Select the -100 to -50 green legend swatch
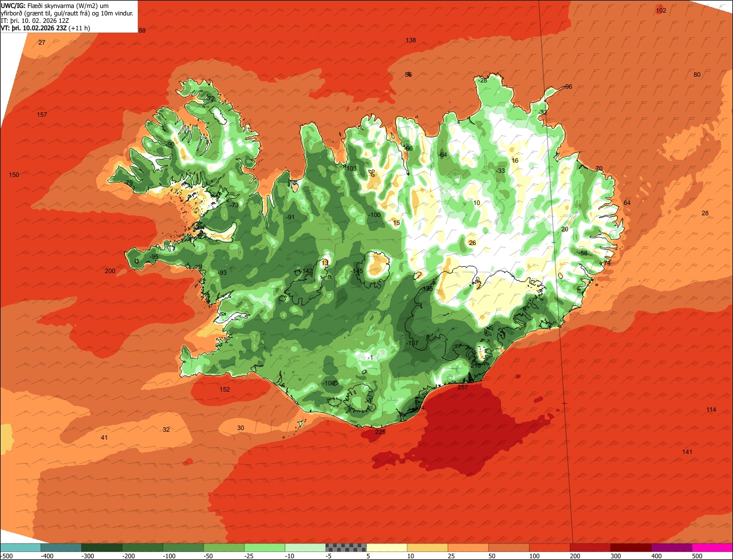 click(x=183, y=547)
